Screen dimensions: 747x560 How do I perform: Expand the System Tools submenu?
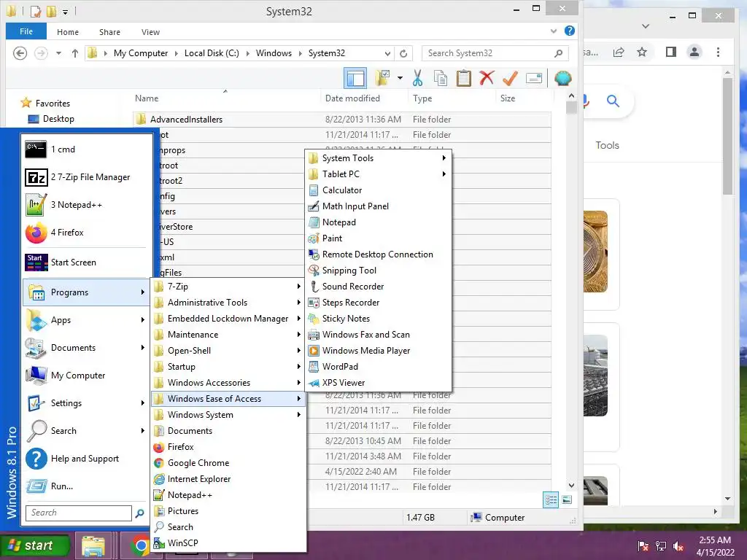click(379, 158)
